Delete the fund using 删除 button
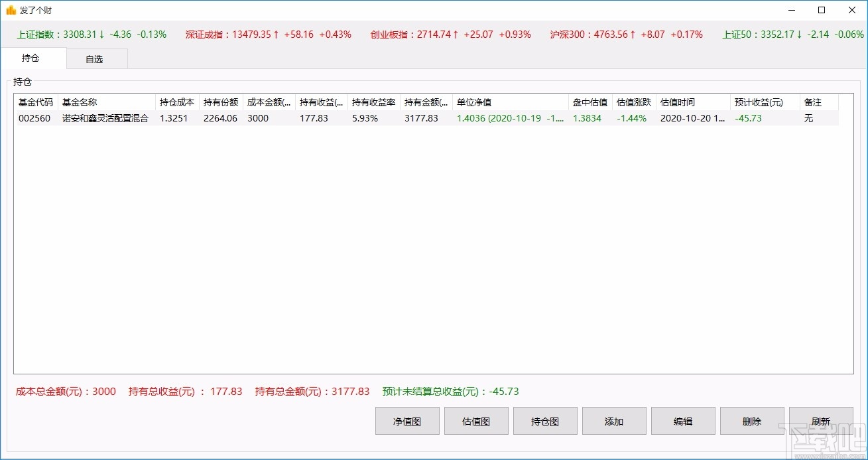The image size is (868, 460). (x=751, y=420)
